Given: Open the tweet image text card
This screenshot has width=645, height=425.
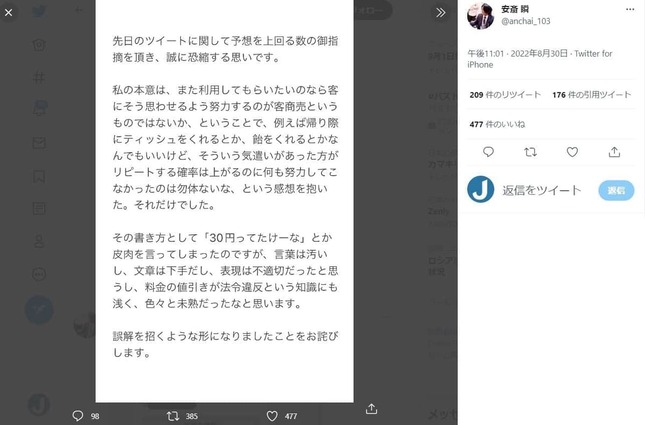Looking at the screenshot, I should [225, 201].
